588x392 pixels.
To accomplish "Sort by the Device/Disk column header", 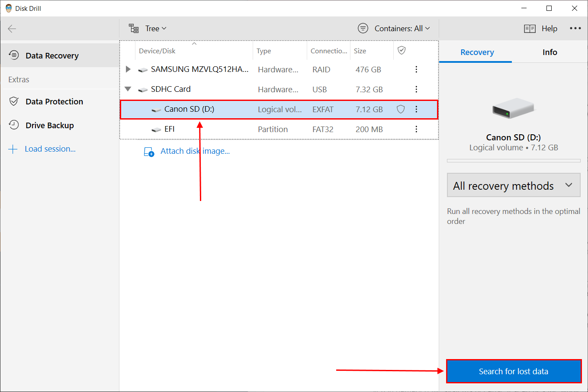I will (194, 51).
